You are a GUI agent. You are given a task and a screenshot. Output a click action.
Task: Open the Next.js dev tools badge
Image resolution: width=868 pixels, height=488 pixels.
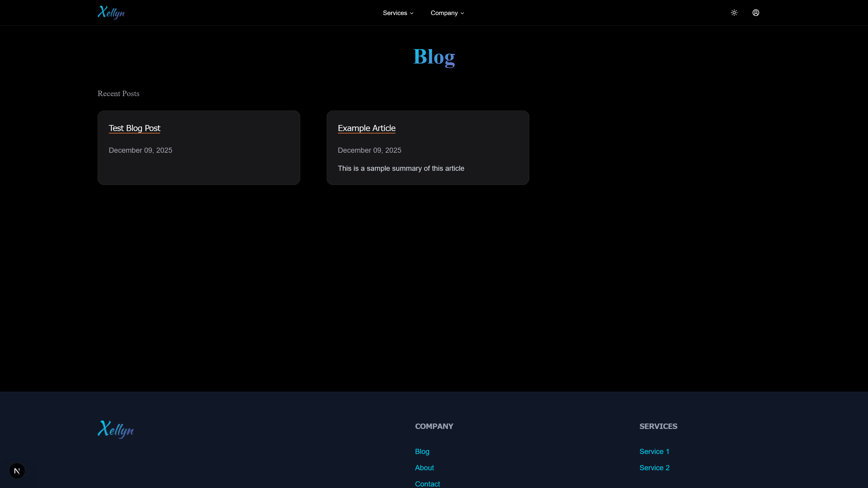tap(17, 471)
